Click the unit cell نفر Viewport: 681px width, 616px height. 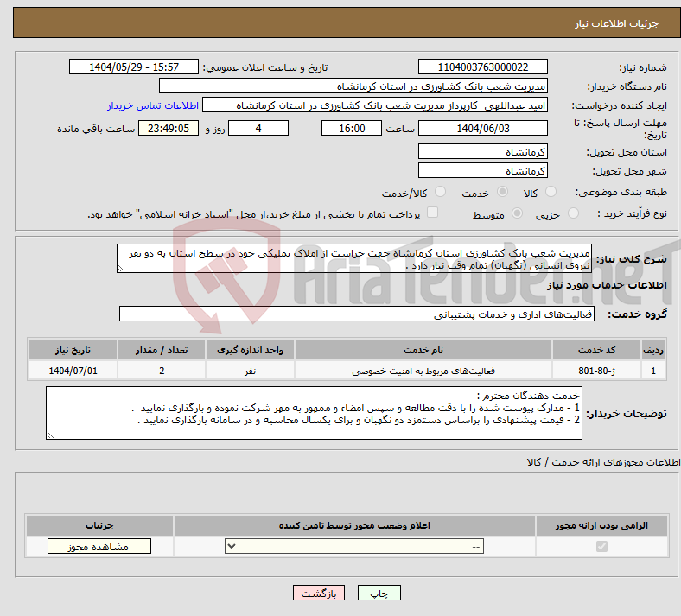(250, 371)
